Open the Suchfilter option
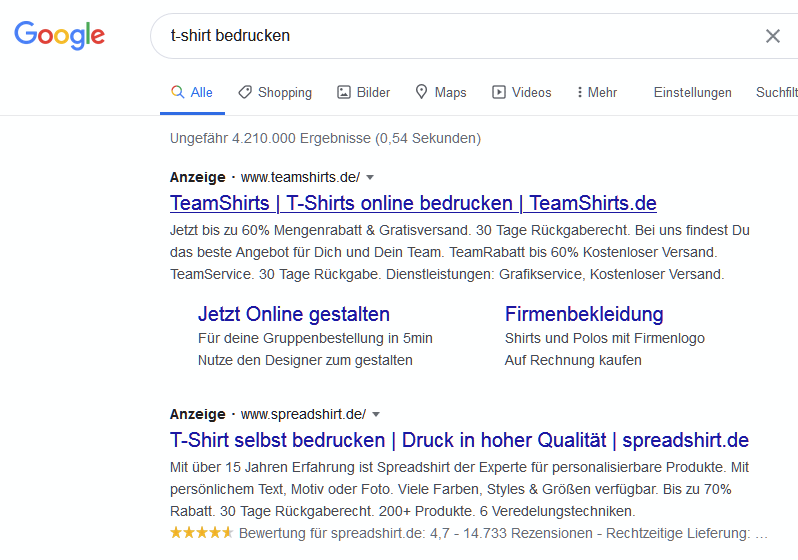The image size is (798, 560). point(777,93)
